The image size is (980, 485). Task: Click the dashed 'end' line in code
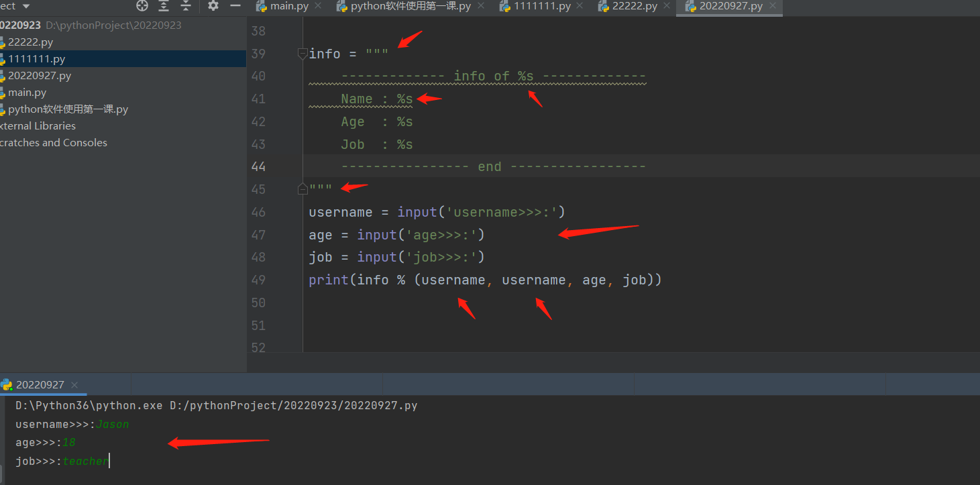coord(493,166)
